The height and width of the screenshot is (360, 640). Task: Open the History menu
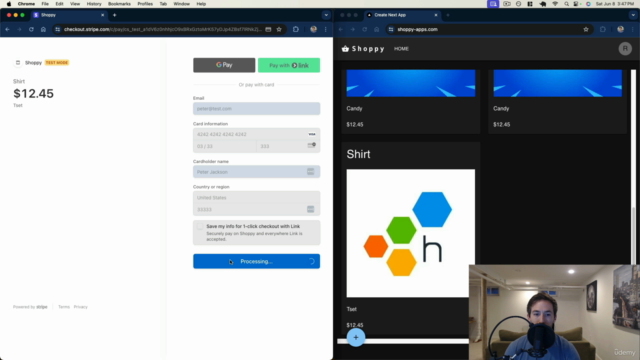[94, 4]
